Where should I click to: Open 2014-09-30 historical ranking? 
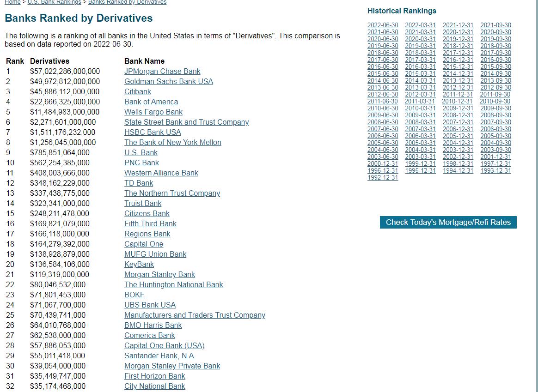click(495, 74)
